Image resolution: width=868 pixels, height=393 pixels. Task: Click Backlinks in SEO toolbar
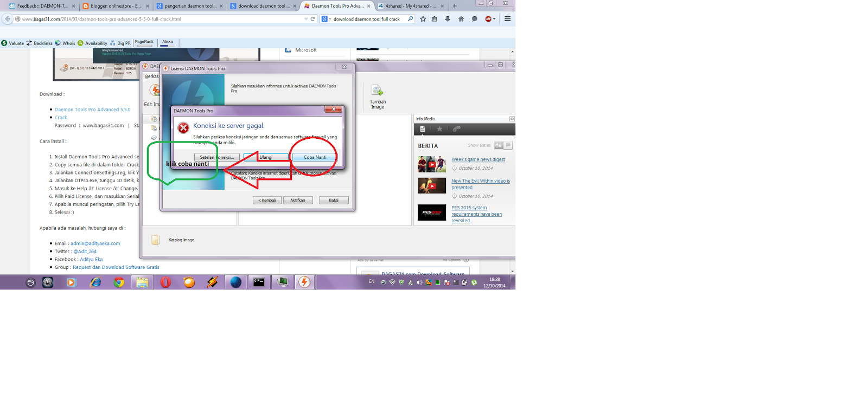point(39,43)
